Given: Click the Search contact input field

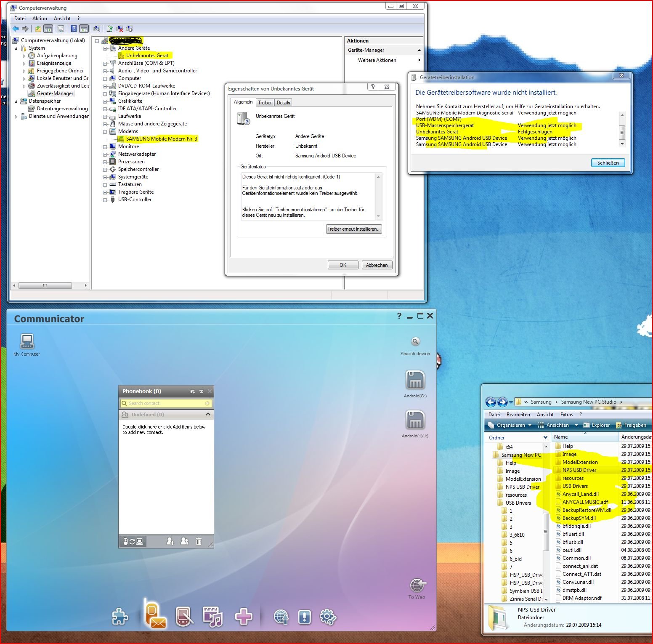Looking at the screenshot, I should click(166, 403).
